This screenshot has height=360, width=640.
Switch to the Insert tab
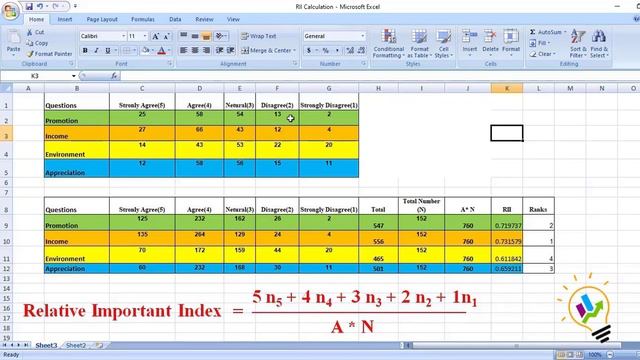65,19
